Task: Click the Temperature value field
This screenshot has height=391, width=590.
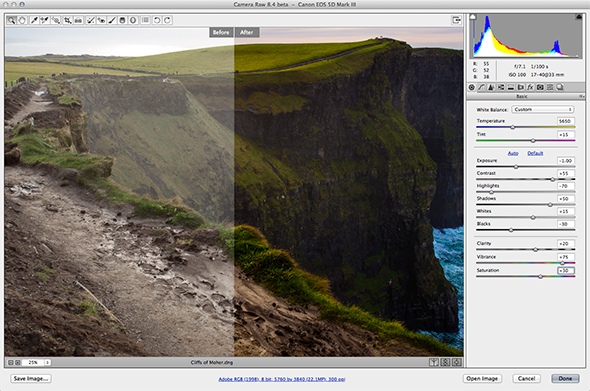Action: click(x=565, y=121)
